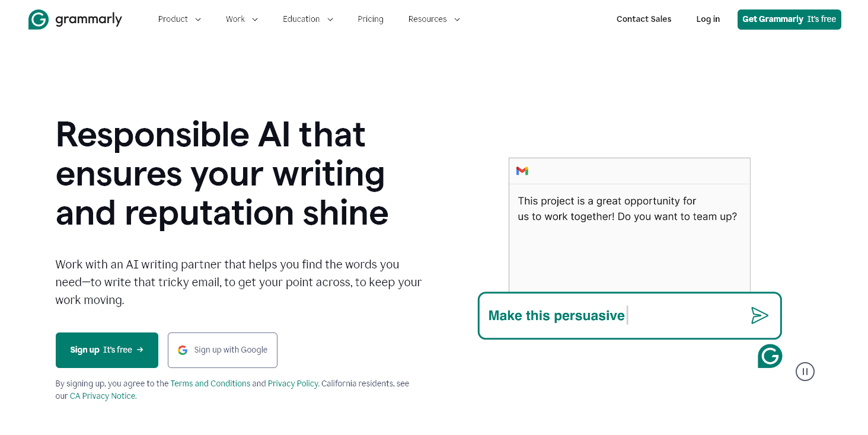
Task: Click the green Grammarly G badge near the demo
Action: pos(770,356)
